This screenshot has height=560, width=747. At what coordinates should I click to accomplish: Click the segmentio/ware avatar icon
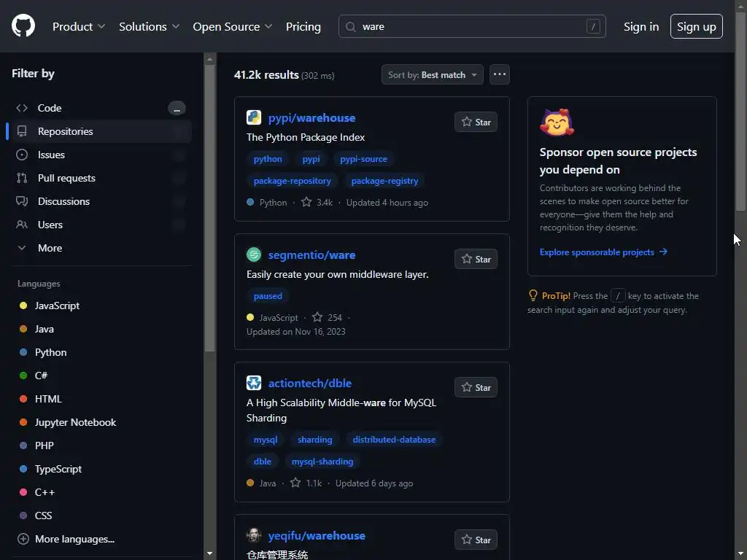point(254,254)
